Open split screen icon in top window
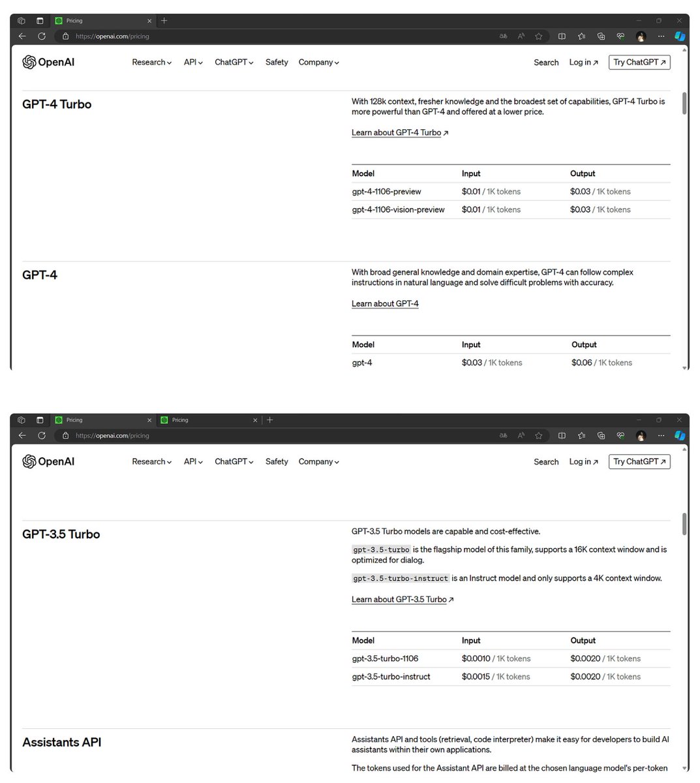 pyautogui.click(x=562, y=37)
